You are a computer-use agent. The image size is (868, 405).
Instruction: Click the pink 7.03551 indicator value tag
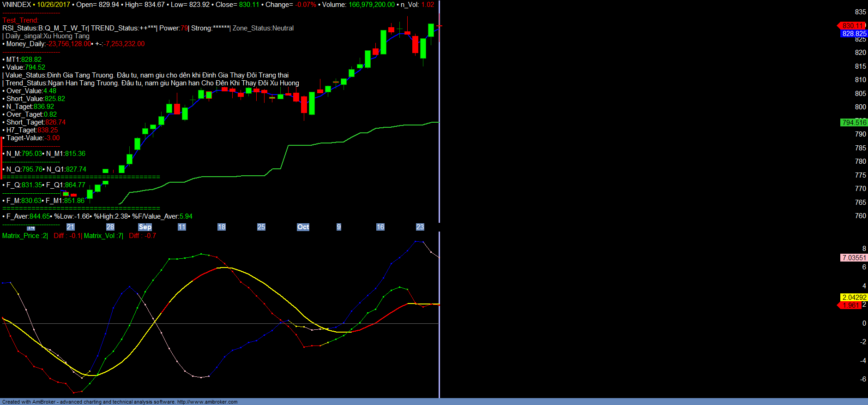(x=854, y=258)
